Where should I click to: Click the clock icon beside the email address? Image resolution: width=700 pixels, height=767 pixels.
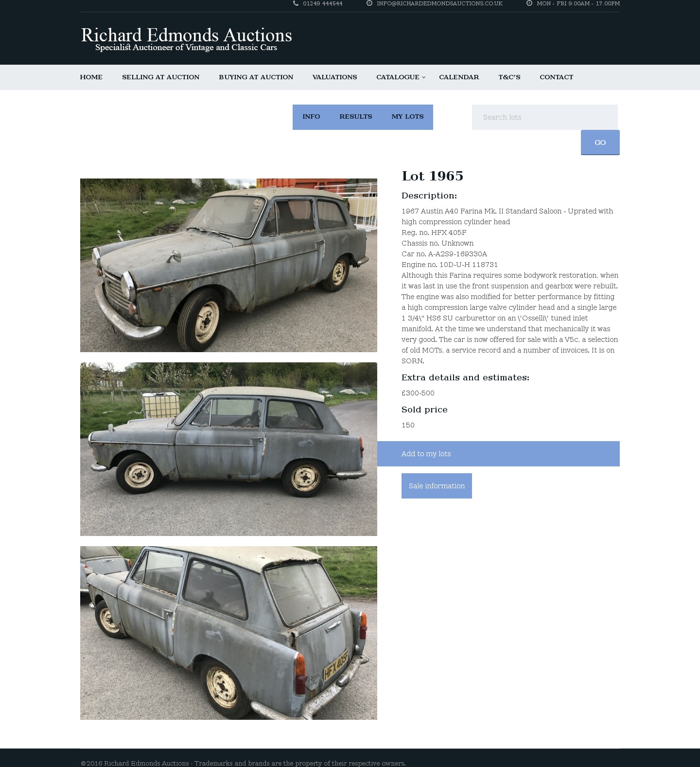369,3
